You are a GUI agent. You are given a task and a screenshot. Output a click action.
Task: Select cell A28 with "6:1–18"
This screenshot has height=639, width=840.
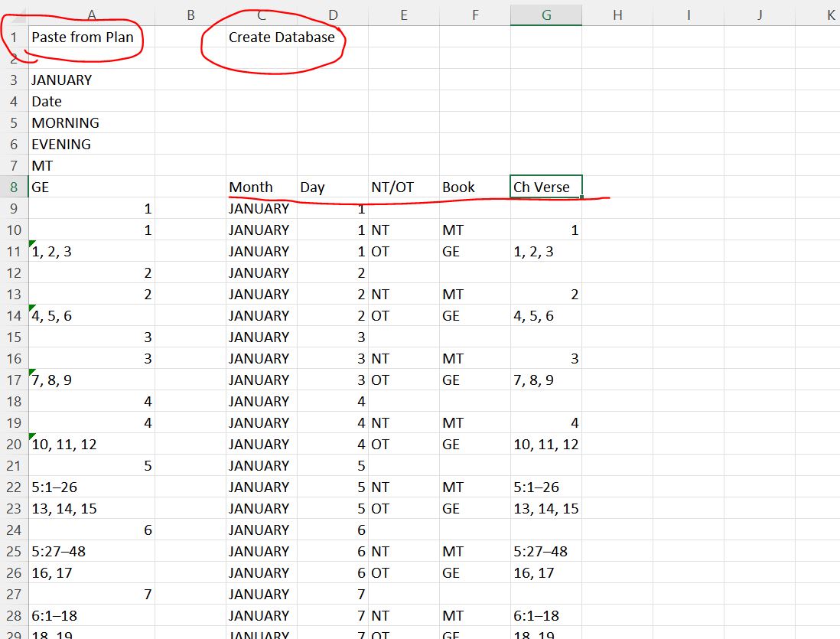[92, 616]
